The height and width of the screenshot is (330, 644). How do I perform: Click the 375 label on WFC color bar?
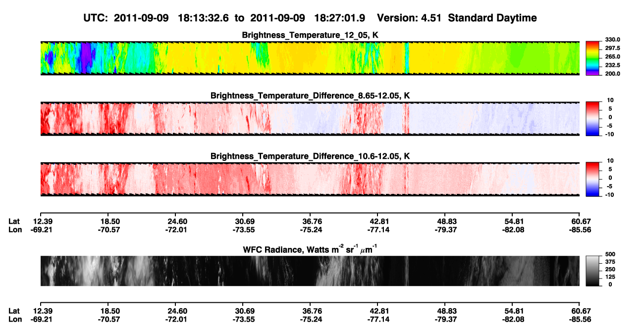610,262
